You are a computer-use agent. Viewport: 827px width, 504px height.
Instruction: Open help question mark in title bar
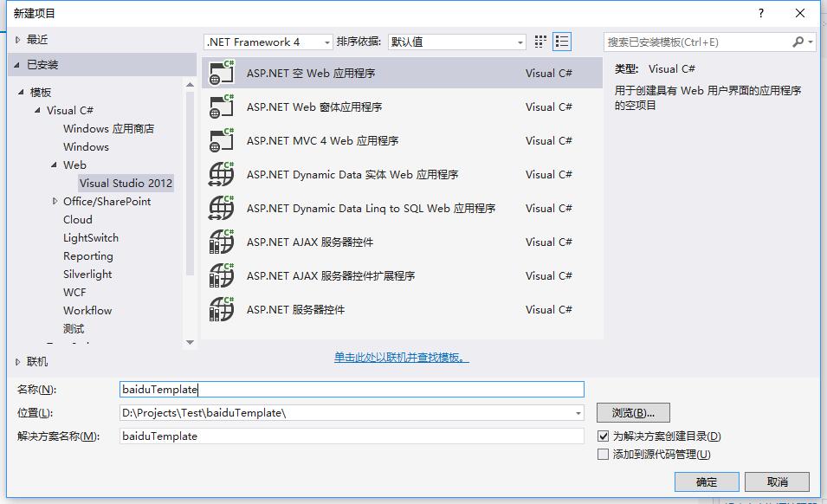click(761, 13)
